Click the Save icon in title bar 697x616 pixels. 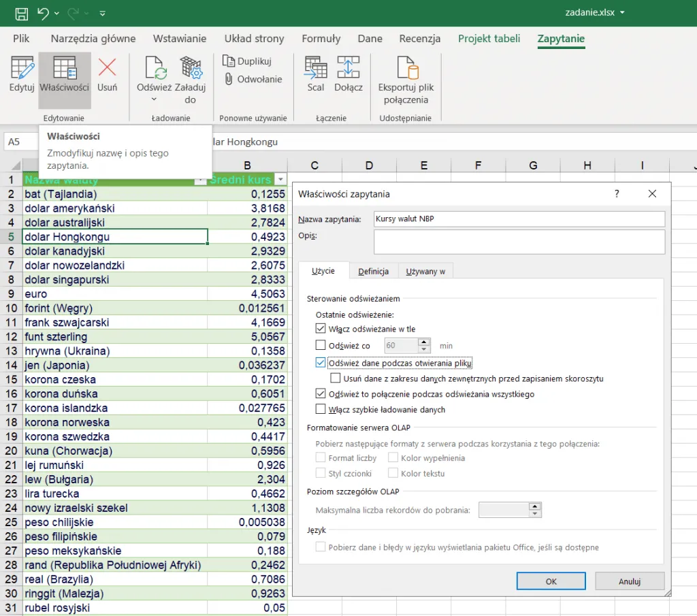click(21, 14)
